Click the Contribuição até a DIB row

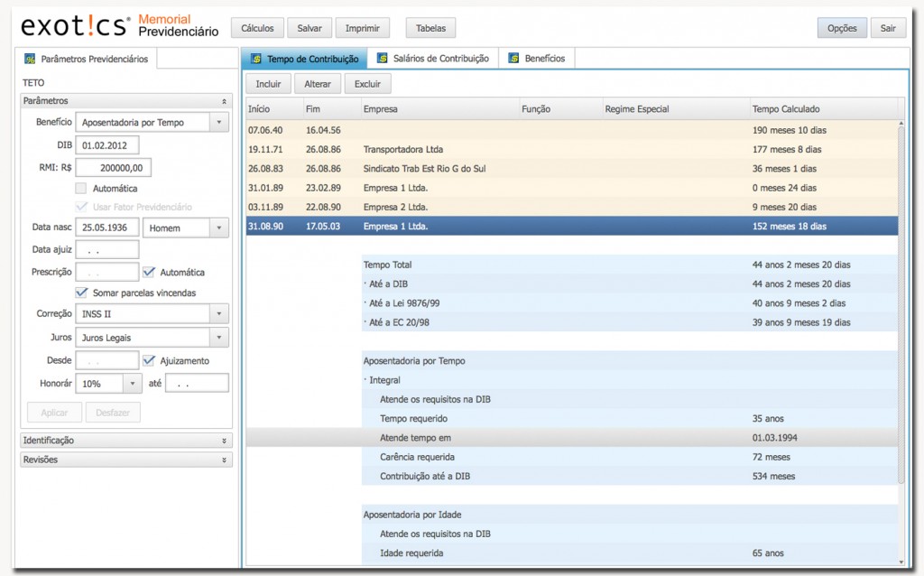[630, 476]
